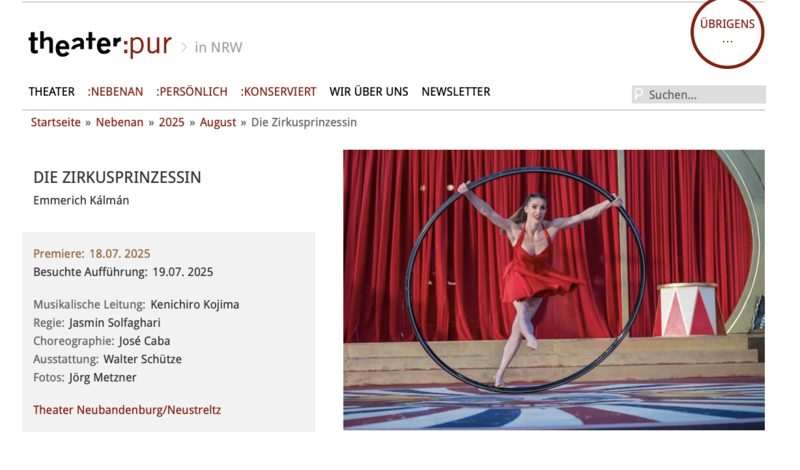Click the in NRW text link

[218, 47]
